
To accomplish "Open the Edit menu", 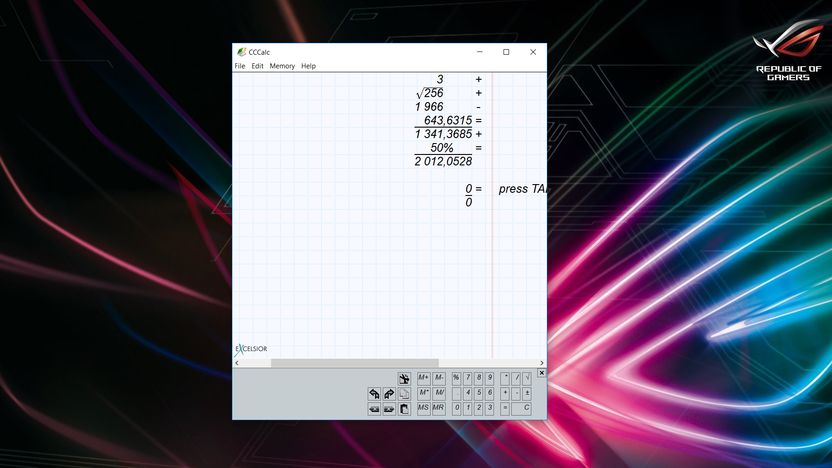I will [257, 66].
